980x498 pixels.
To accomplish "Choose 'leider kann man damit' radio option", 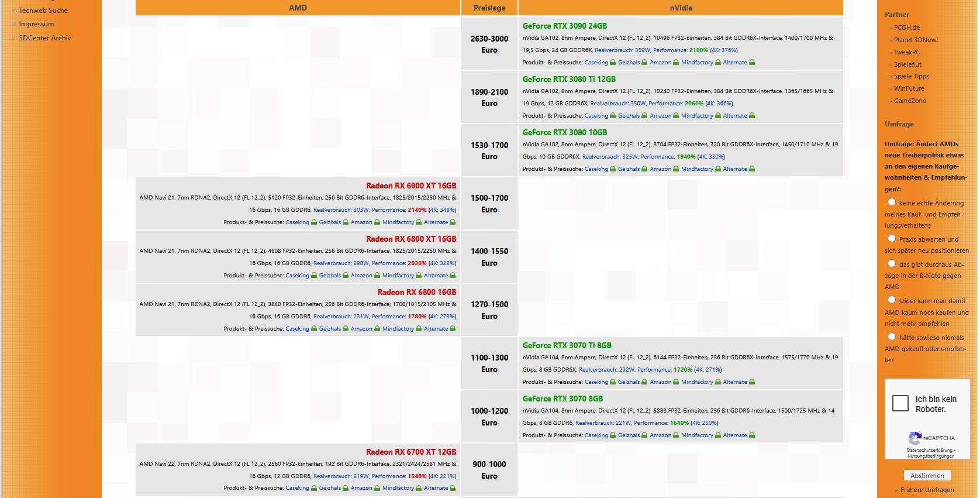I will [x=892, y=300].
